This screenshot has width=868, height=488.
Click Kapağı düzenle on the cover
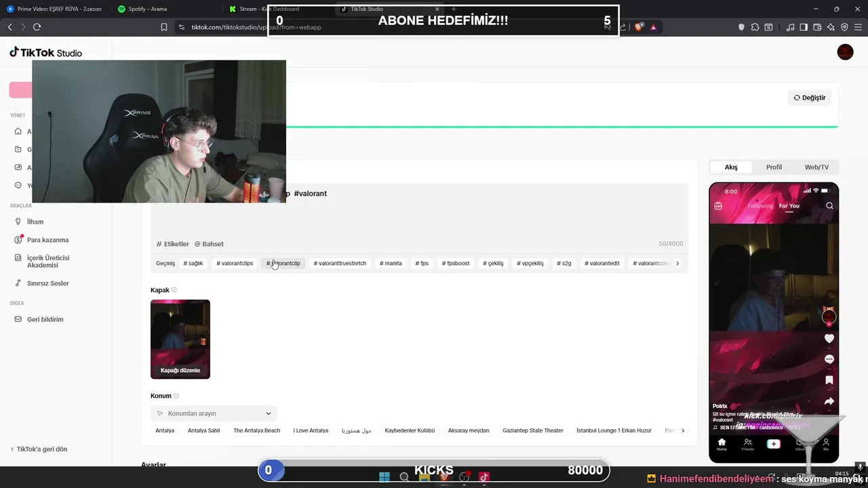tap(180, 371)
